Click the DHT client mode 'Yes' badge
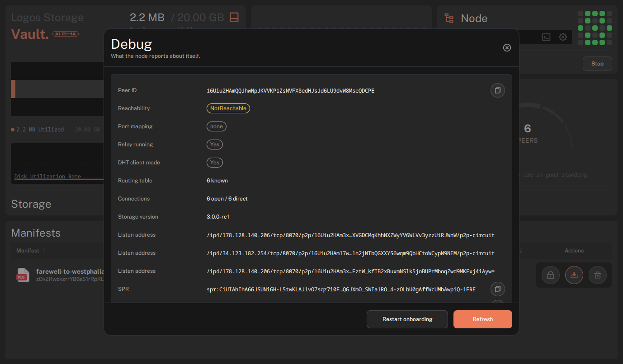The width and height of the screenshot is (623, 364). [215, 163]
